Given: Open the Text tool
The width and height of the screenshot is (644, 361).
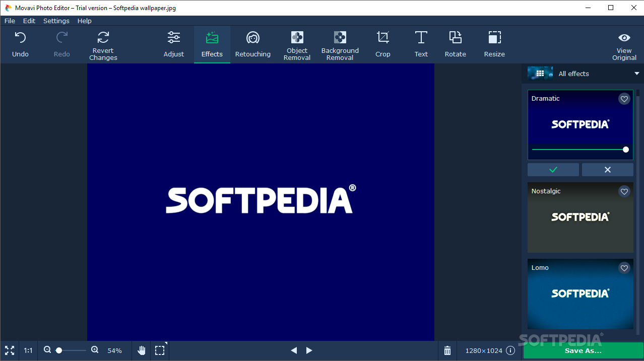Looking at the screenshot, I should 421,44.
